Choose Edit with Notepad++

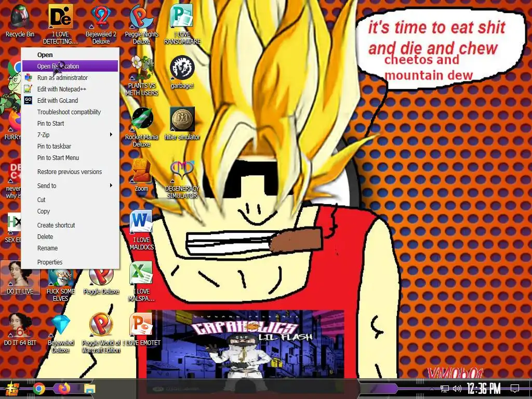[70, 89]
